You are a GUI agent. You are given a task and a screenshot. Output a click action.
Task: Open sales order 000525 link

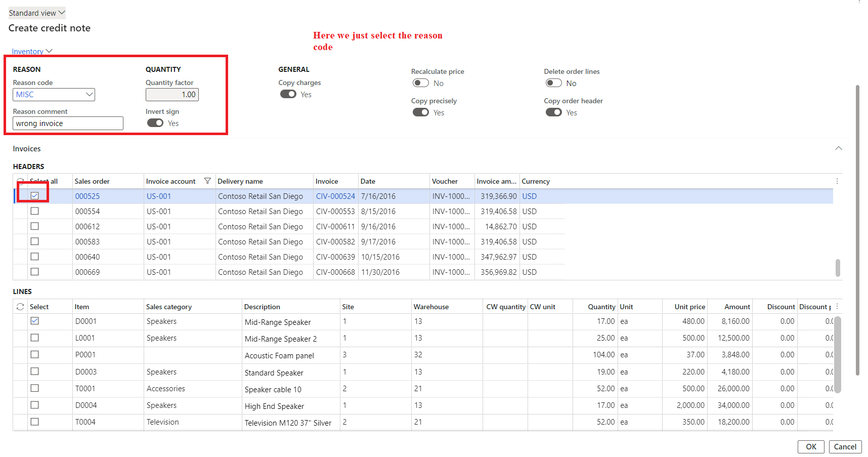[x=88, y=196]
